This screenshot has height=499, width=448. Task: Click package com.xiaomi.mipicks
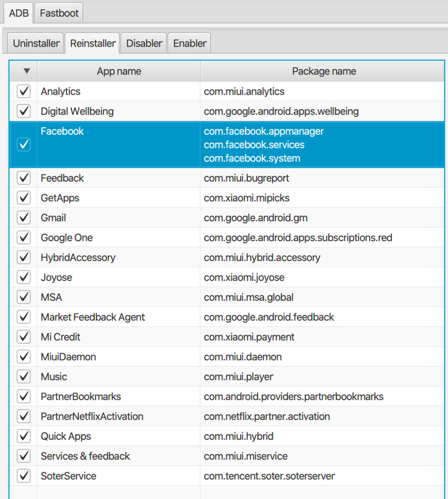pyautogui.click(x=246, y=198)
